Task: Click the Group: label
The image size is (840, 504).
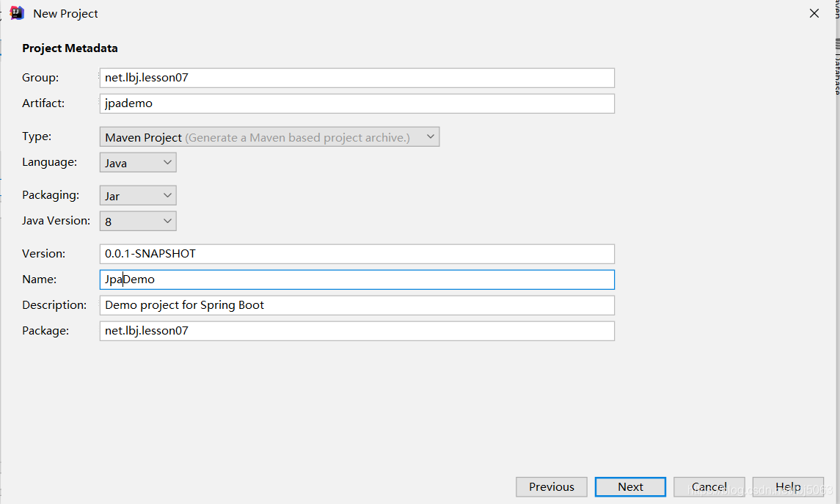Action: [40, 78]
